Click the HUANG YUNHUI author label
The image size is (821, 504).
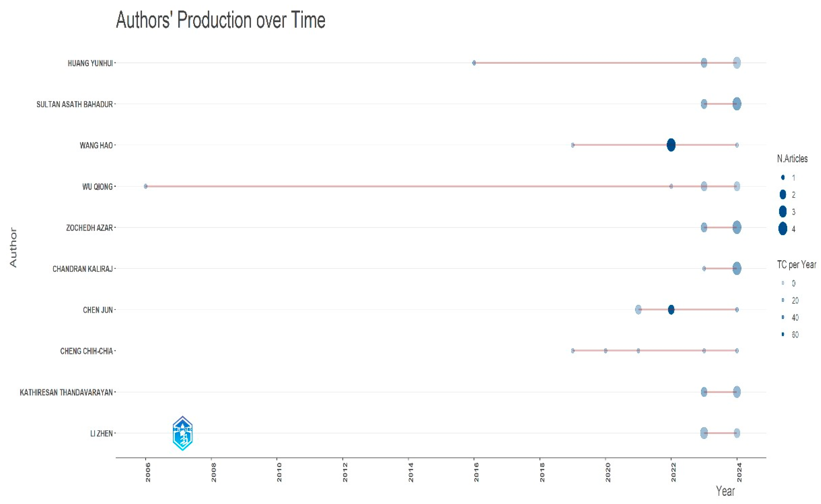[x=90, y=63]
